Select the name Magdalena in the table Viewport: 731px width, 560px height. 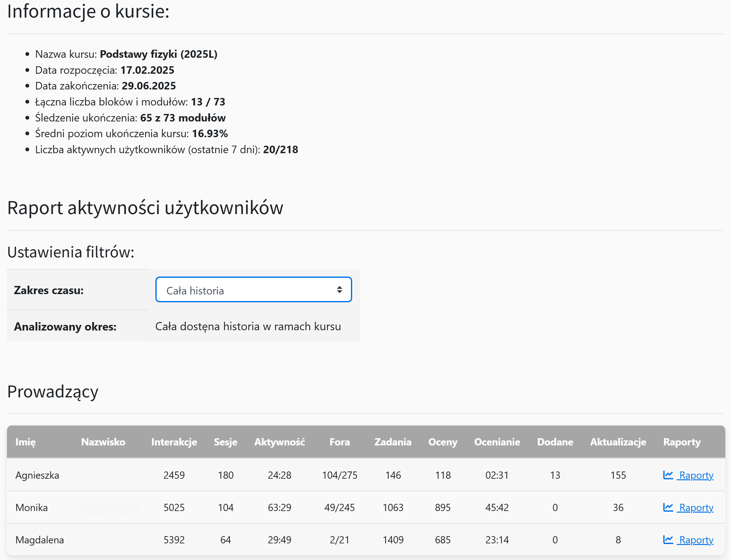point(40,540)
